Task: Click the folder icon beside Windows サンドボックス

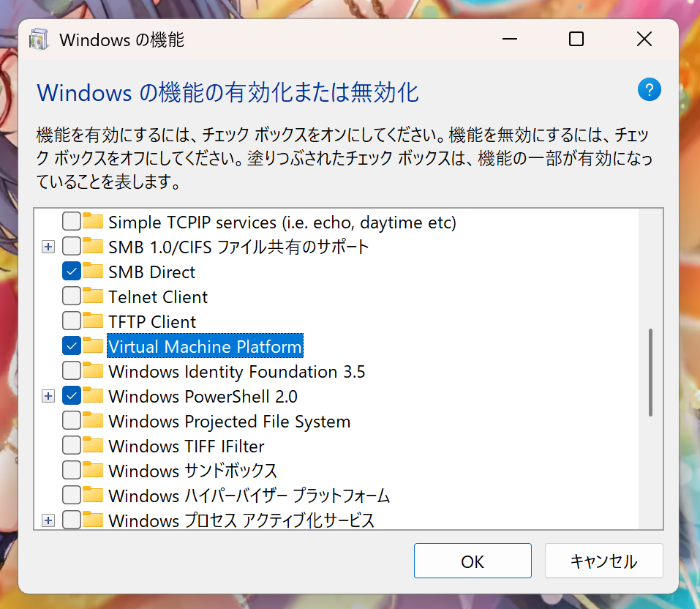Action: (91, 471)
